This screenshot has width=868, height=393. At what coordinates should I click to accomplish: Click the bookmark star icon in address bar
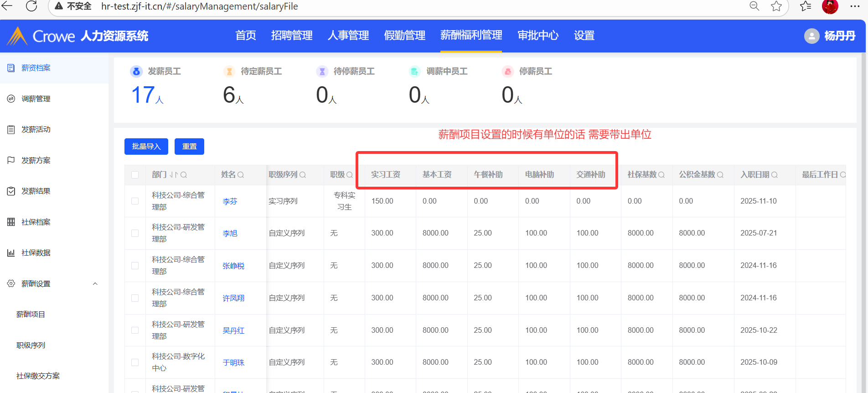(776, 6)
